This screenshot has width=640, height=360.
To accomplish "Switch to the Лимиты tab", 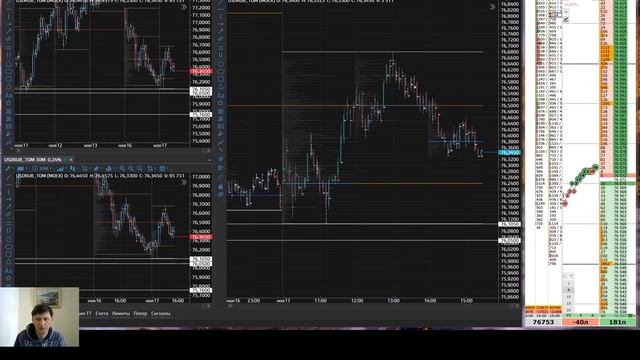I will point(121,313).
